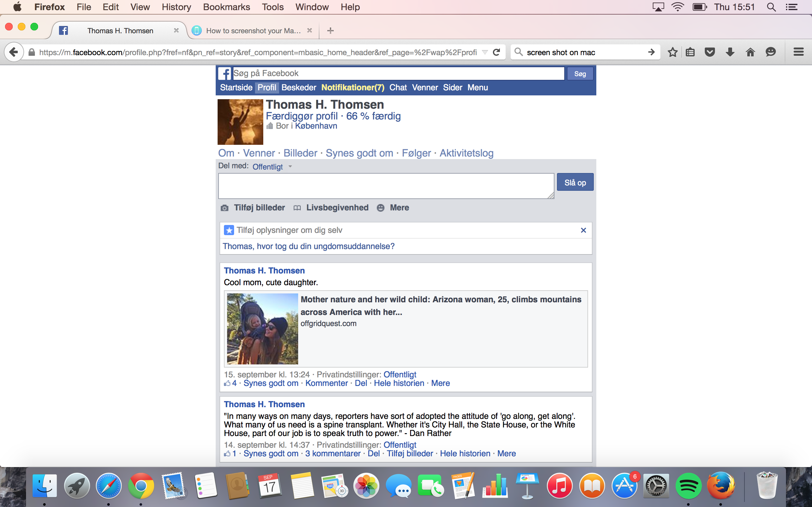
Task: Open the Notifikationer(7) link
Action: (x=353, y=87)
